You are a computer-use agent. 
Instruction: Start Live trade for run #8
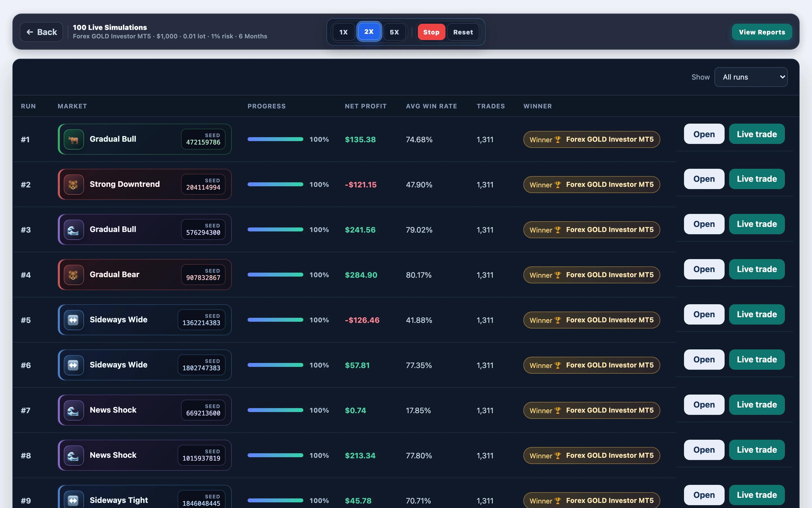[x=757, y=450]
